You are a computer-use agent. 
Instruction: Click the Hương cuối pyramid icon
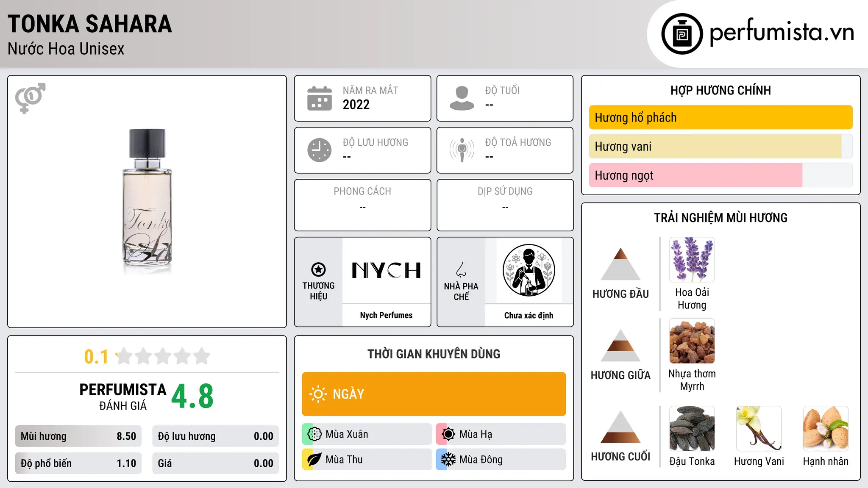tap(620, 427)
